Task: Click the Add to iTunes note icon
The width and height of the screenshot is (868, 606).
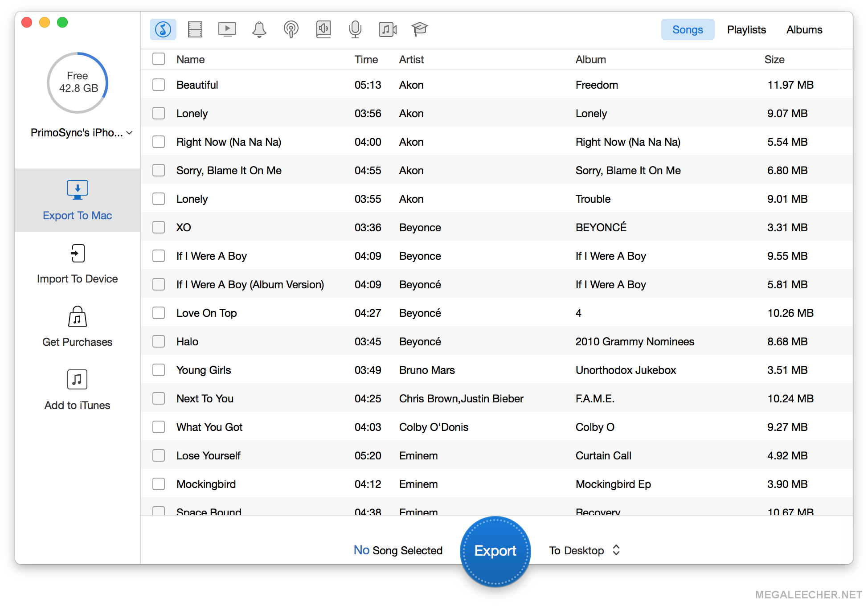Action: click(78, 380)
